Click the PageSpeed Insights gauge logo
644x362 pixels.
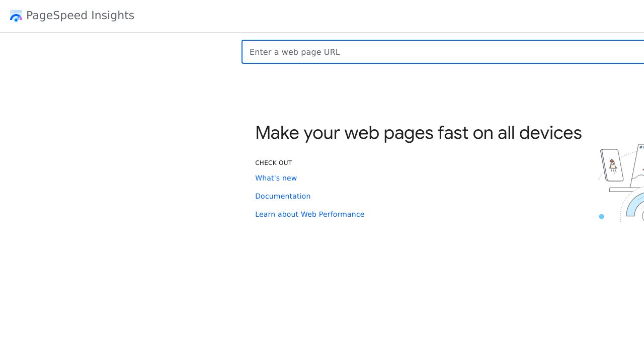pyautogui.click(x=16, y=16)
